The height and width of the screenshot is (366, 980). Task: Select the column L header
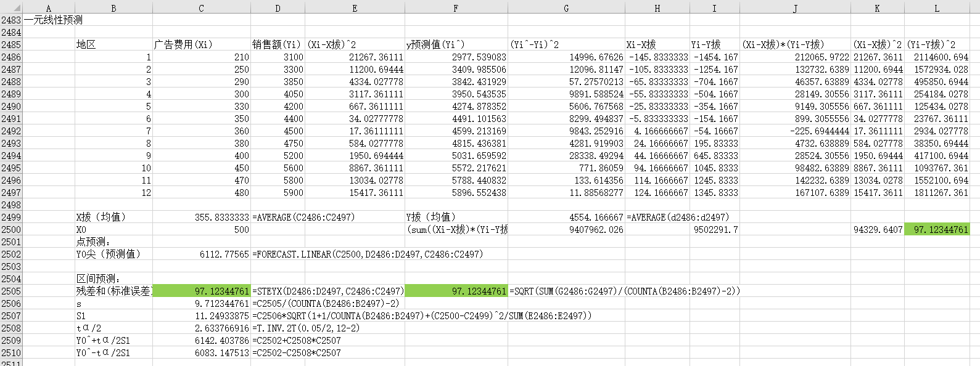click(937, 8)
